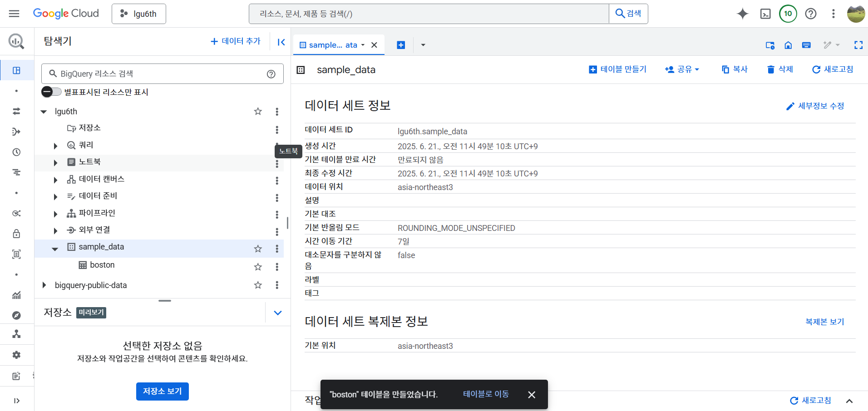Expand the collapsed left navigation sidebar
This screenshot has height=411, width=868.
pyautogui.click(x=16, y=401)
